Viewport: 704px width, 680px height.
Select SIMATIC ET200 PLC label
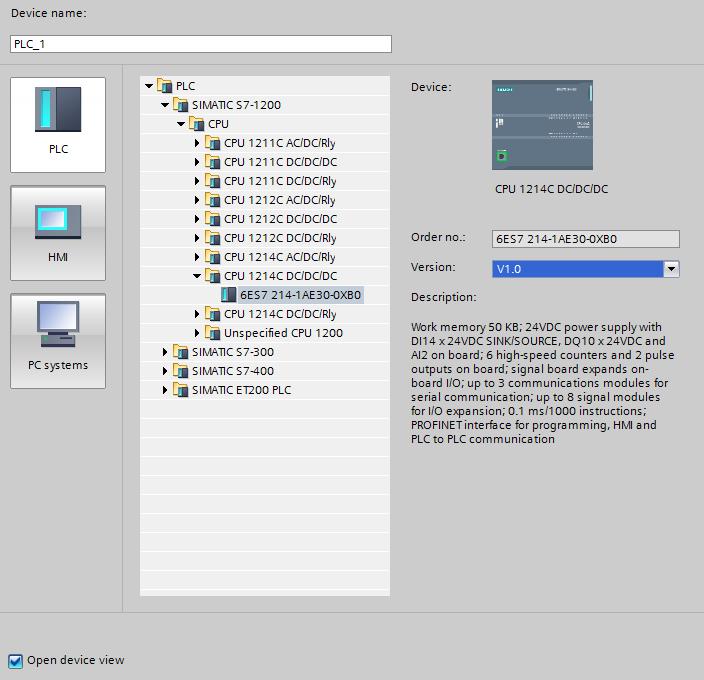coord(242,390)
